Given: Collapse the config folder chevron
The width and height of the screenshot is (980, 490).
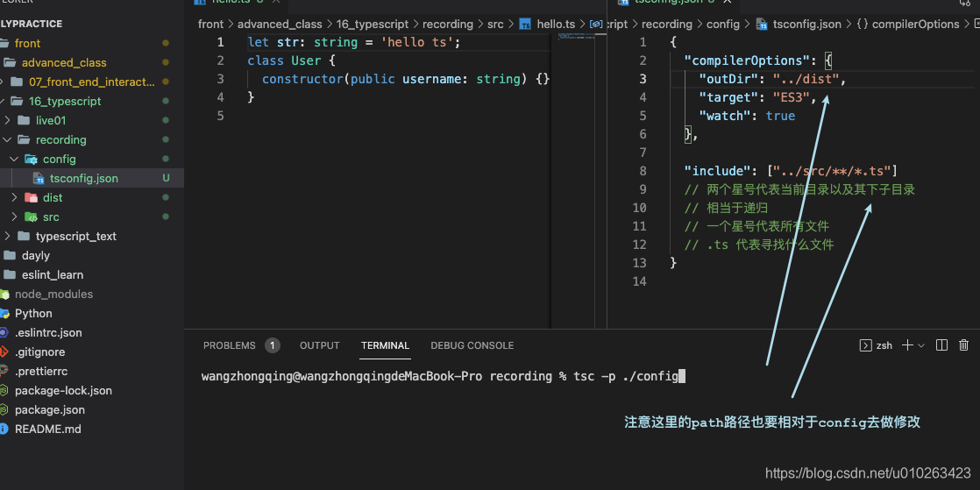Looking at the screenshot, I should (14, 159).
